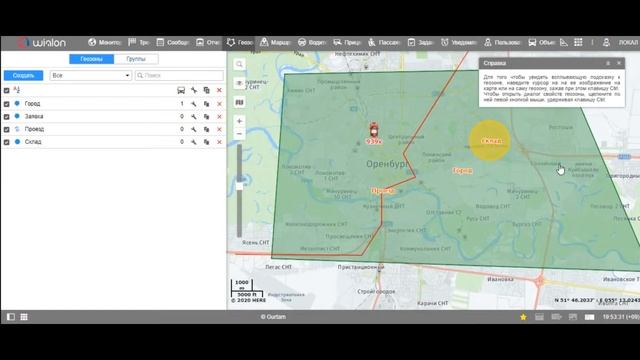Click the header copy icon
Image resolution: width=640 pixels, height=360 pixels.
(x=207, y=90)
